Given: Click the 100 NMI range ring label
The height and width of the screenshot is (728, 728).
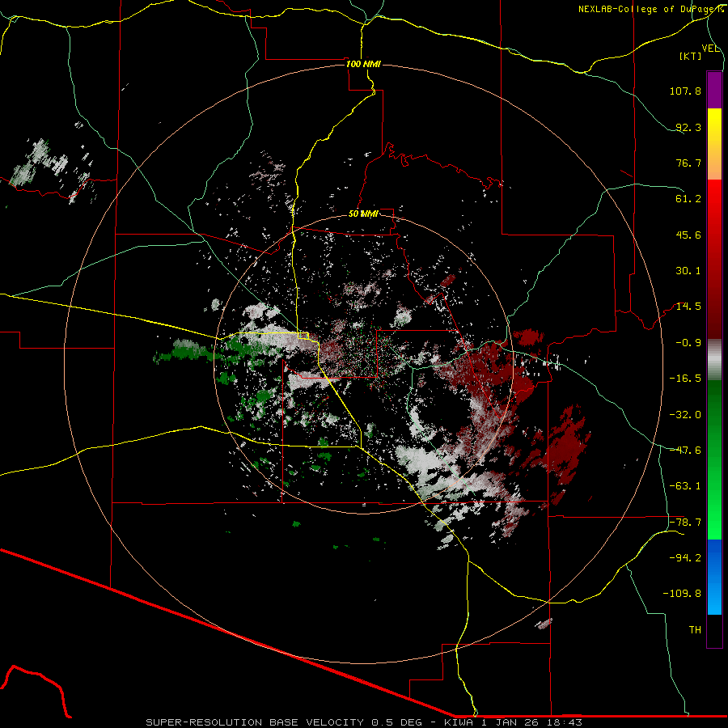Looking at the screenshot, I should (363, 64).
